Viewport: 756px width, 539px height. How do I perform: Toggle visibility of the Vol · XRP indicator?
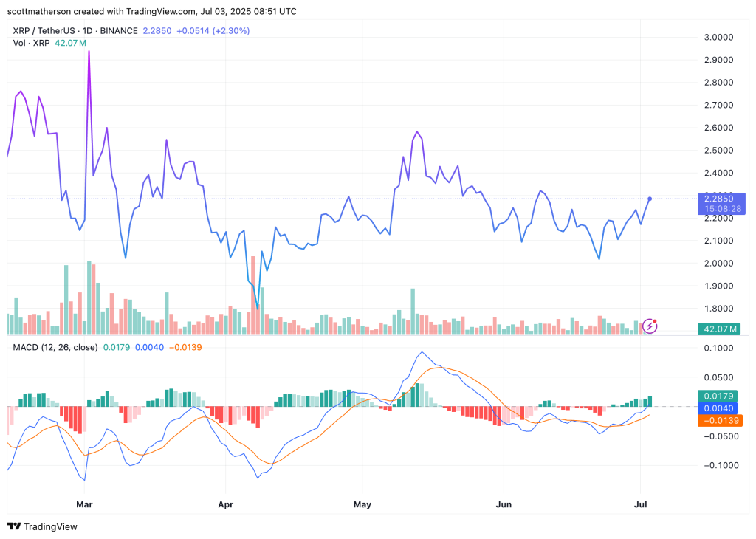[x=30, y=44]
